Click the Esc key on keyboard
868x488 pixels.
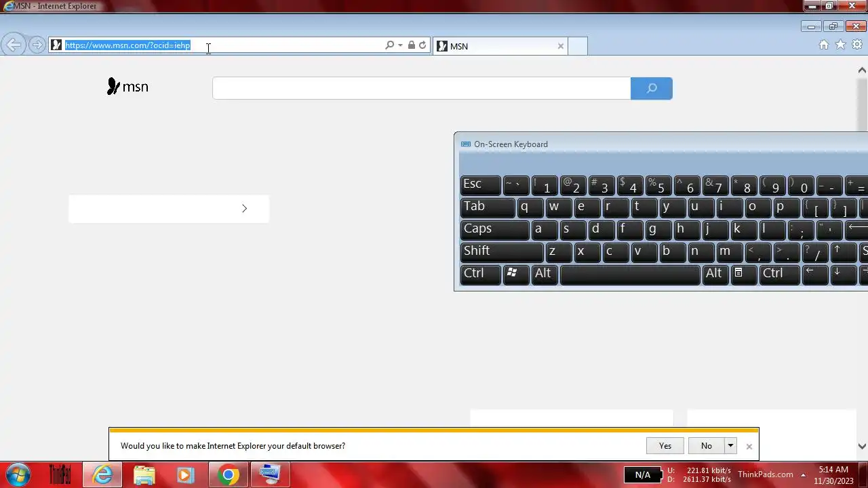[480, 185]
